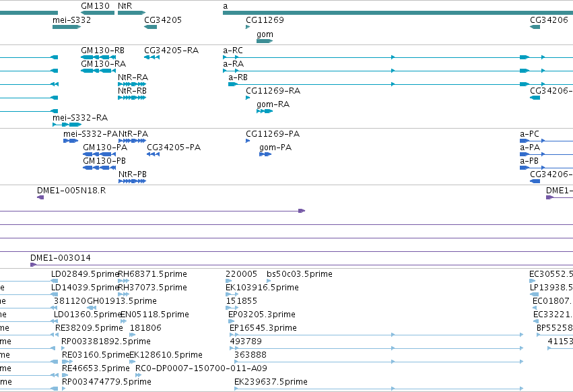Click the CG34206 gene glyph

pos(535,27)
